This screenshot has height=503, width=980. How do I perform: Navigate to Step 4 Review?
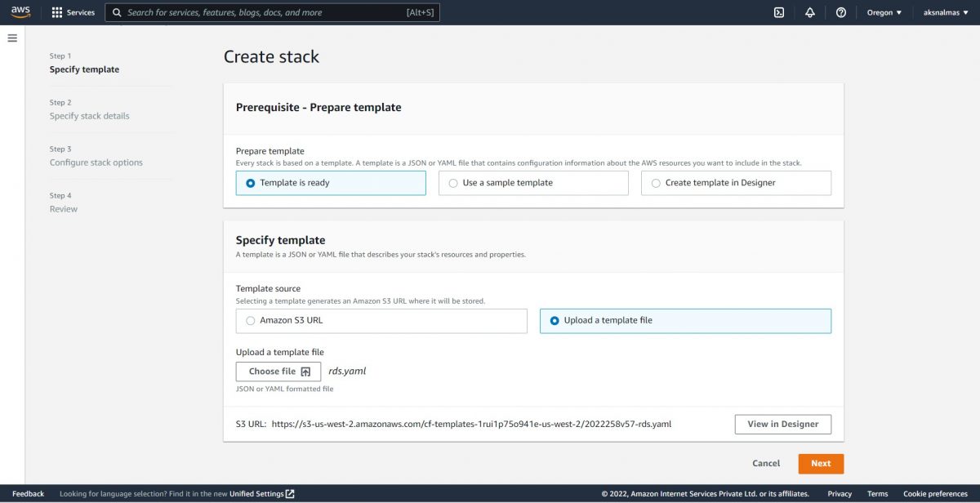[x=63, y=208]
